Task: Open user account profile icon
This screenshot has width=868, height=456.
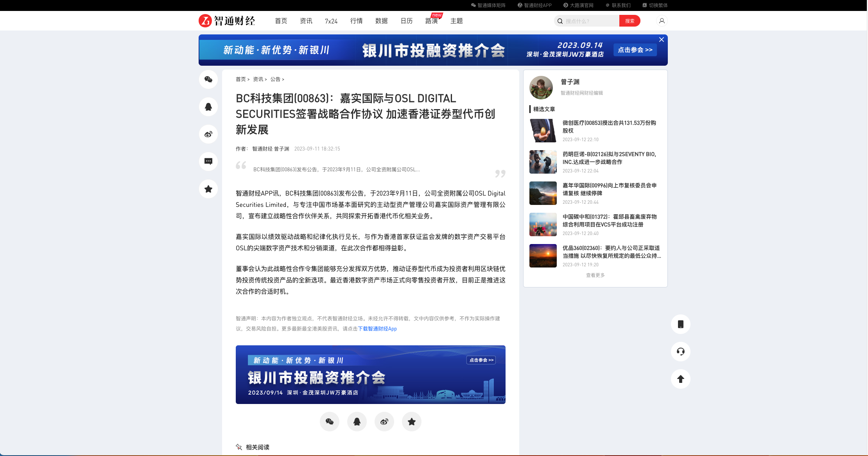Action: 662,21
